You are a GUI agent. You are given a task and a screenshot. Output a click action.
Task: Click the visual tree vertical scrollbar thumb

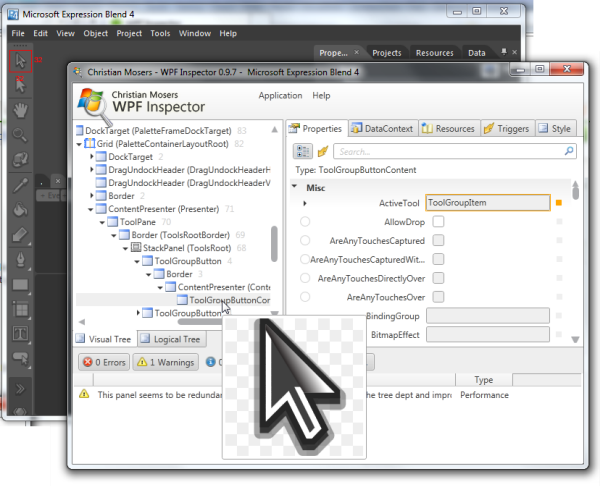tap(274, 244)
